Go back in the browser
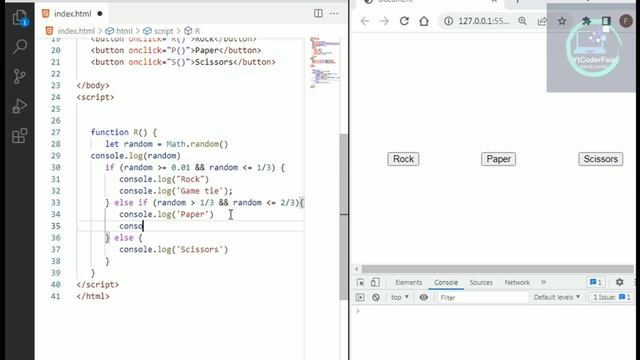Viewport: 640px width, 360px height. pos(364,21)
